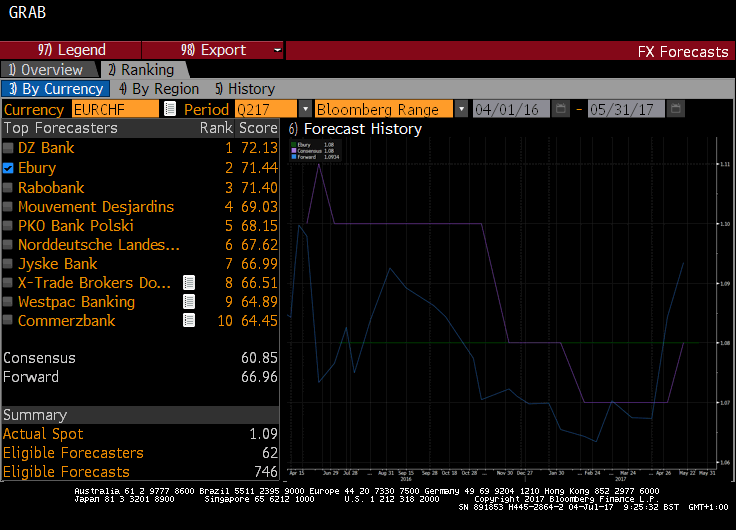Open the 97) Legend button
736x530 pixels.
coord(71,50)
